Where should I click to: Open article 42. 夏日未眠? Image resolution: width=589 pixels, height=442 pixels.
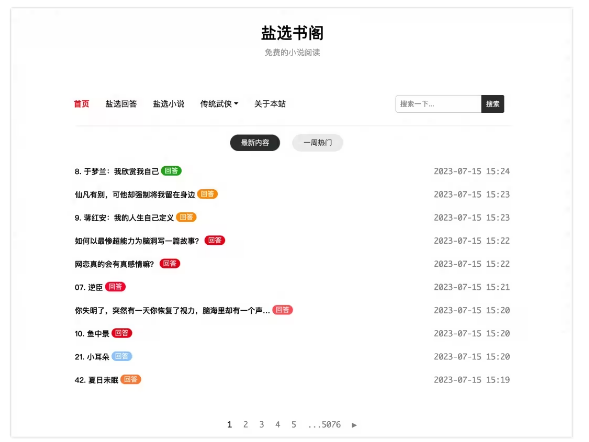[96, 380]
